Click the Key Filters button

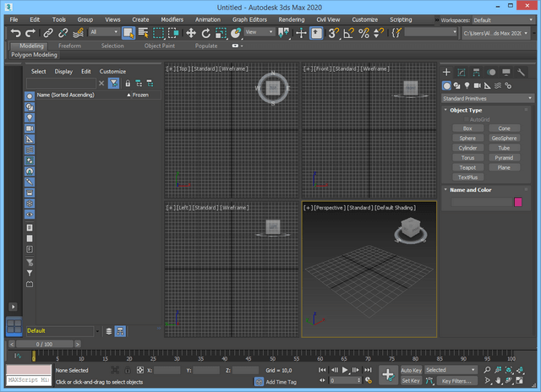[x=457, y=380]
